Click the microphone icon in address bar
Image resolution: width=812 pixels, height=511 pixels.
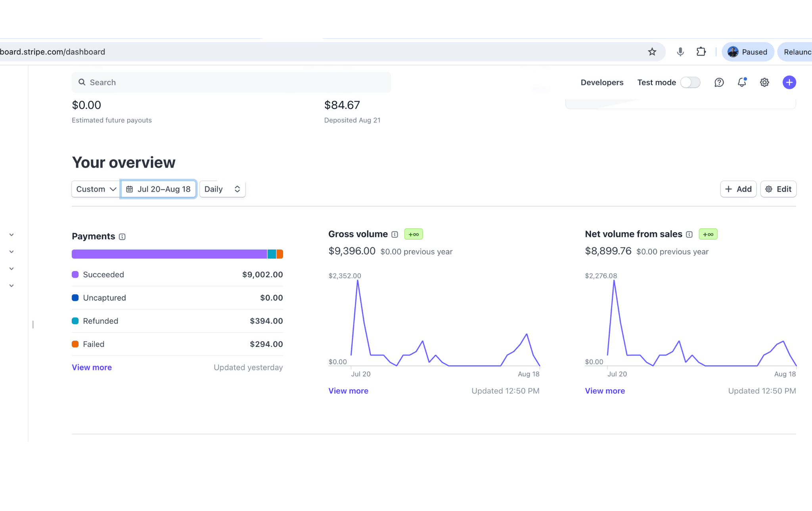tap(680, 52)
